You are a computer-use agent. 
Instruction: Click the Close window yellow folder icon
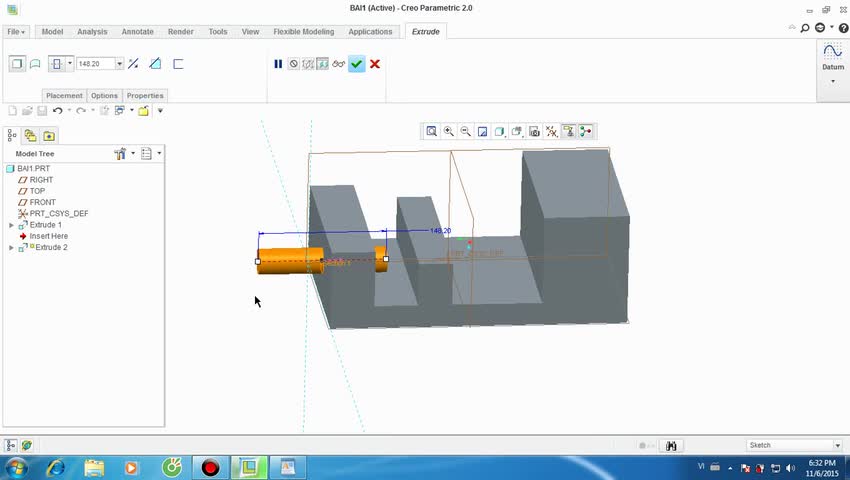(x=143, y=111)
